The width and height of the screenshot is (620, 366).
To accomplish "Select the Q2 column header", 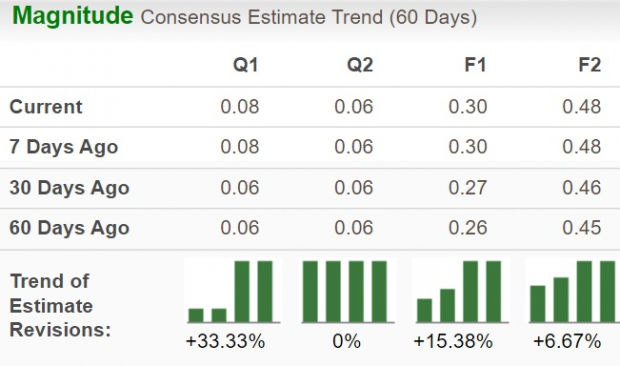I will [360, 65].
